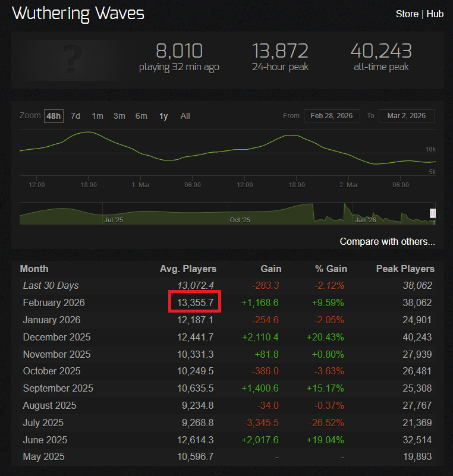
Task: Click the 40,243 peak in December 2025 row
Action: point(417,338)
